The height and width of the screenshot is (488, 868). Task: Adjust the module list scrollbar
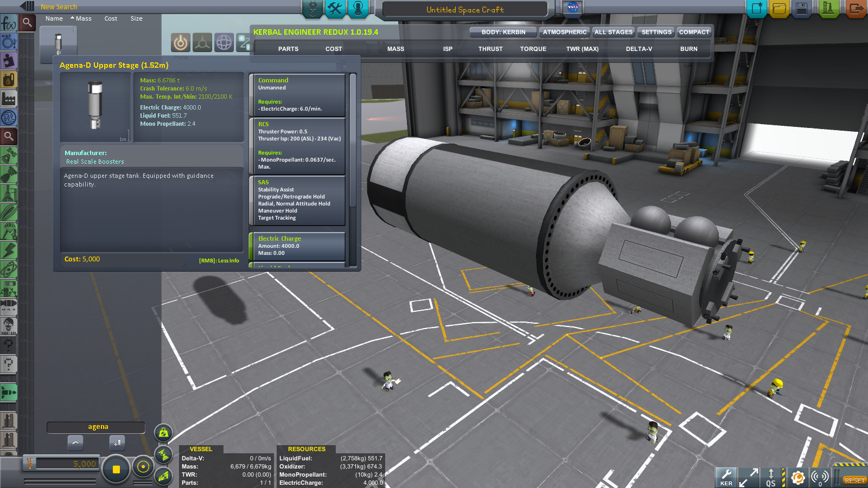[x=353, y=140]
